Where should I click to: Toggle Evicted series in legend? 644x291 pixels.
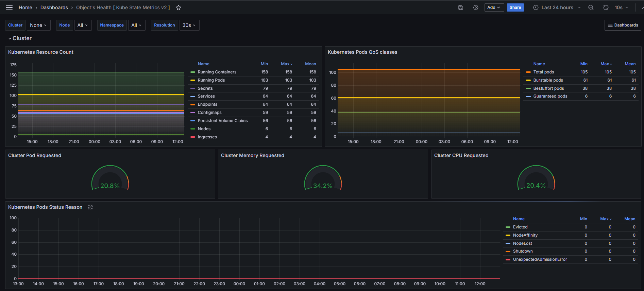click(x=520, y=227)
